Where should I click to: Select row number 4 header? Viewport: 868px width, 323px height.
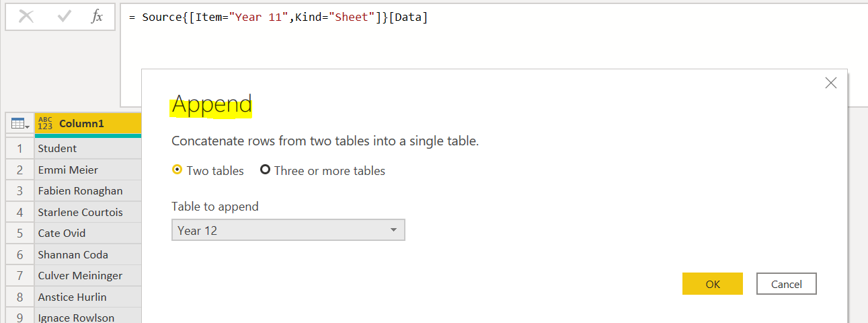(20, 212)
